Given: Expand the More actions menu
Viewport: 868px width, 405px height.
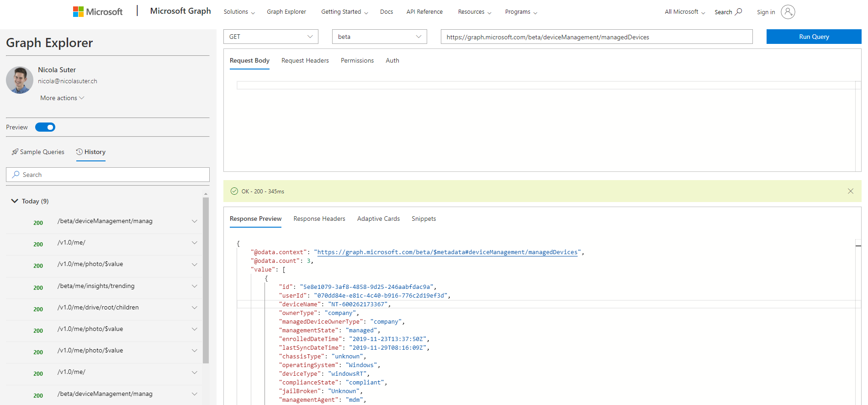Looking at the screenshot, I should (x=62, y=98).
